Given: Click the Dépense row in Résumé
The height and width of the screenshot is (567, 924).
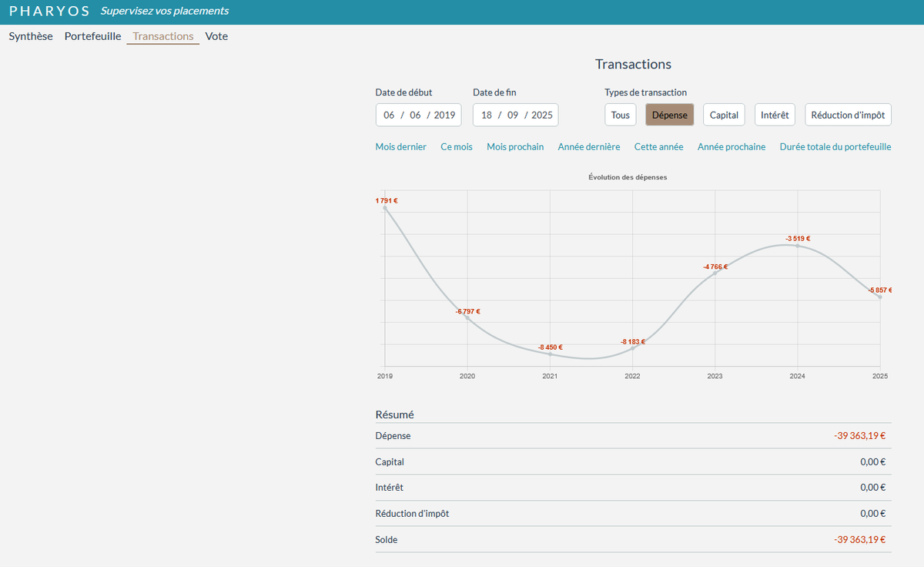Looking at the screenshot, I should [x=633, y=436].
